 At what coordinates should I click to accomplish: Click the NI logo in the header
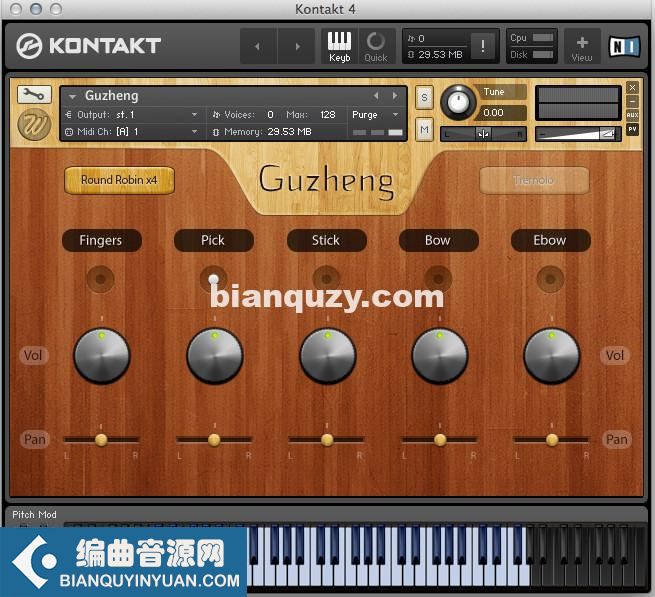(624, 46)
